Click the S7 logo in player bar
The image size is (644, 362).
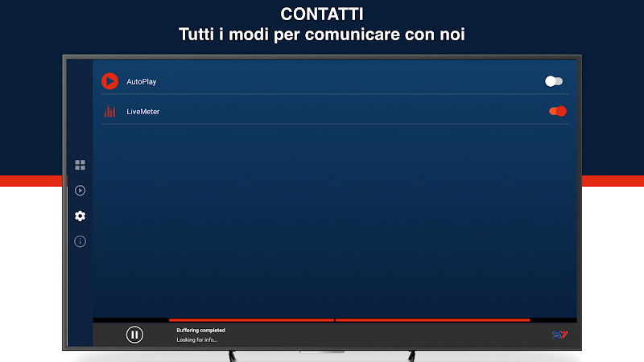[559, 335]
